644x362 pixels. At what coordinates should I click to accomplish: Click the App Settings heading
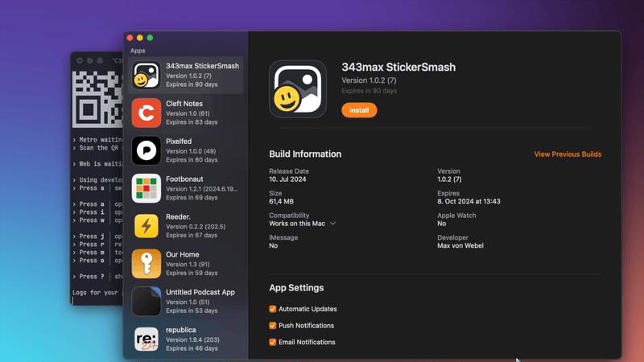click(296, 288)
